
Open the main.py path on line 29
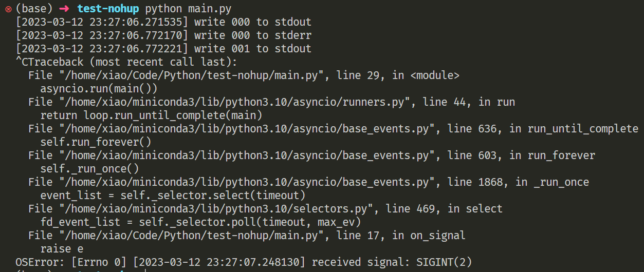(x=189, y=75)
